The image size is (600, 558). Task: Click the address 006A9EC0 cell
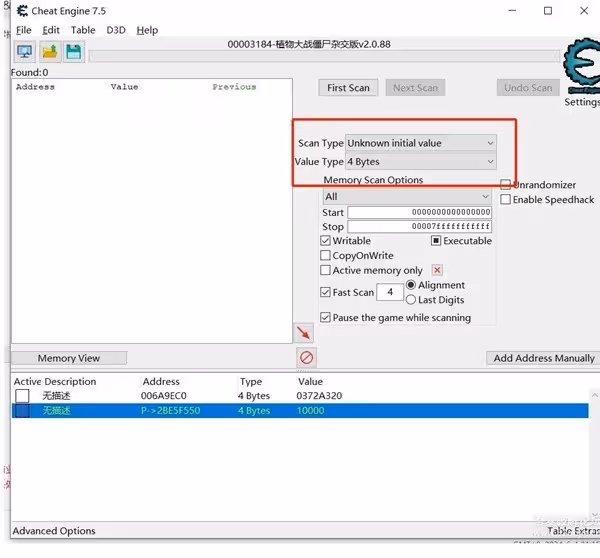(163, 396)
